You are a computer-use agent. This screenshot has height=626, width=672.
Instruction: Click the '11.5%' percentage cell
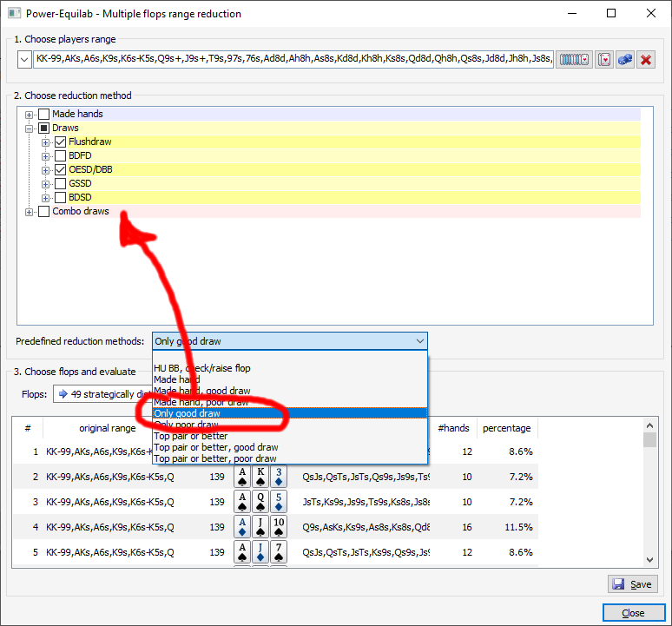(x=518, y=527)
